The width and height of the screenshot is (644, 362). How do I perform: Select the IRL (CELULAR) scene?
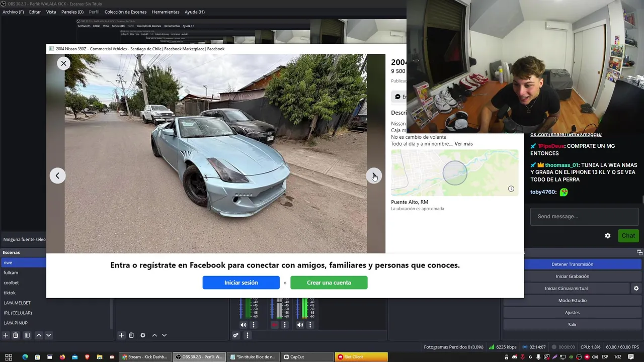tap(55, 313)
